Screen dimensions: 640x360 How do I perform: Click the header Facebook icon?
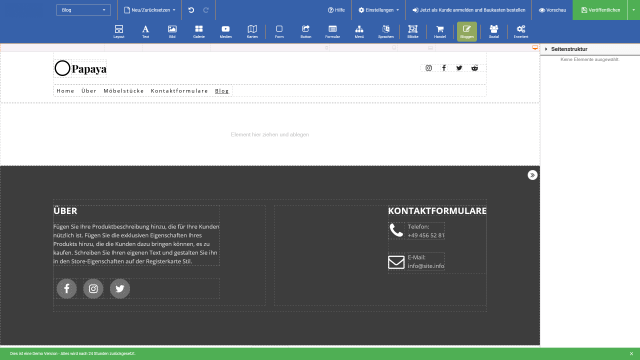point(444,68)
